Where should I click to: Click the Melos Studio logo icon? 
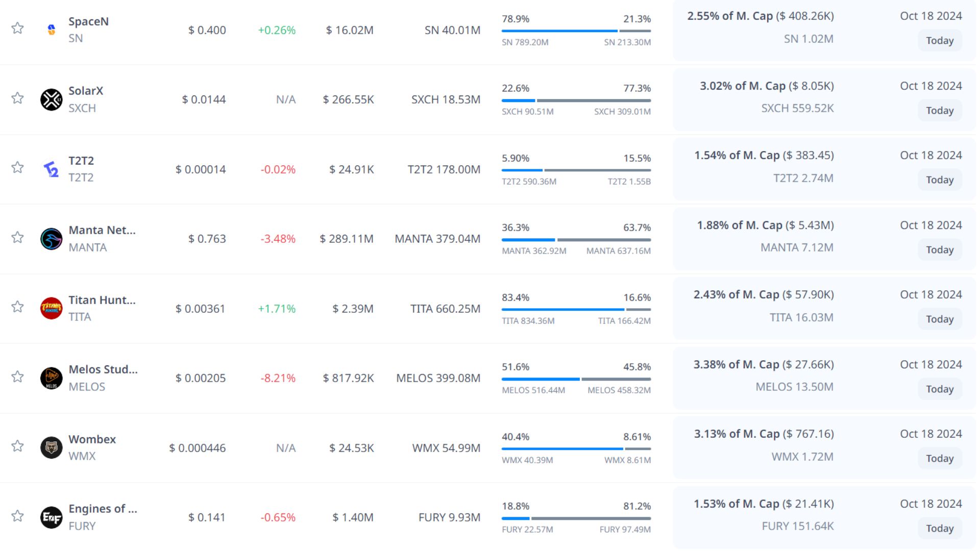51,378
